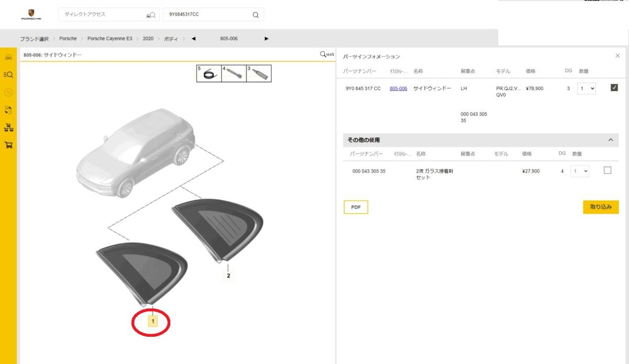Click 2液 ガラス接着剤 セット name
The height and width of the screenshot is (364, 629).
coord(435,174)
